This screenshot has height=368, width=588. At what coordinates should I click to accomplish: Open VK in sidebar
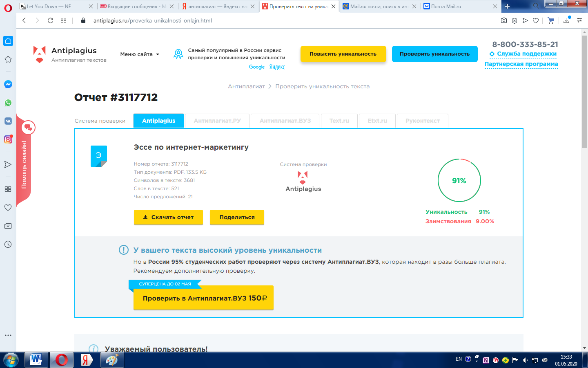(x=8, y=121)
